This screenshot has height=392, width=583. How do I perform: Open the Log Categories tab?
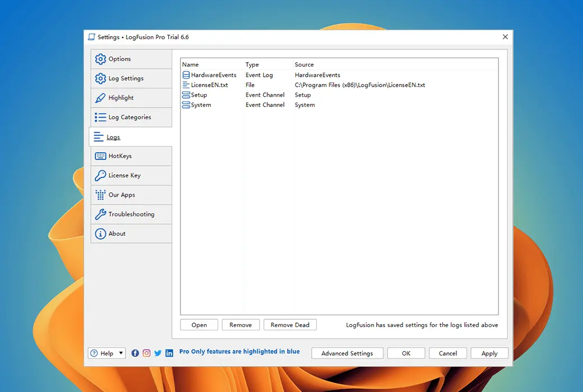pyautogui.click(x=131, y=117)
